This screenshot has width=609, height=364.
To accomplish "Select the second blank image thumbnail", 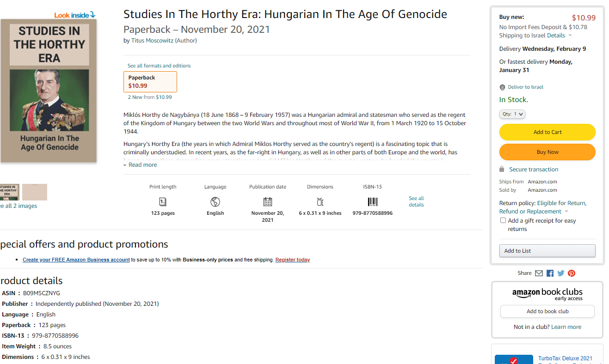I will tap(35, 192).
